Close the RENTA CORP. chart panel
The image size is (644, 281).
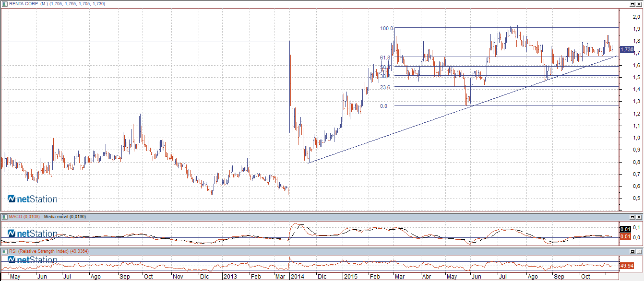640,3
